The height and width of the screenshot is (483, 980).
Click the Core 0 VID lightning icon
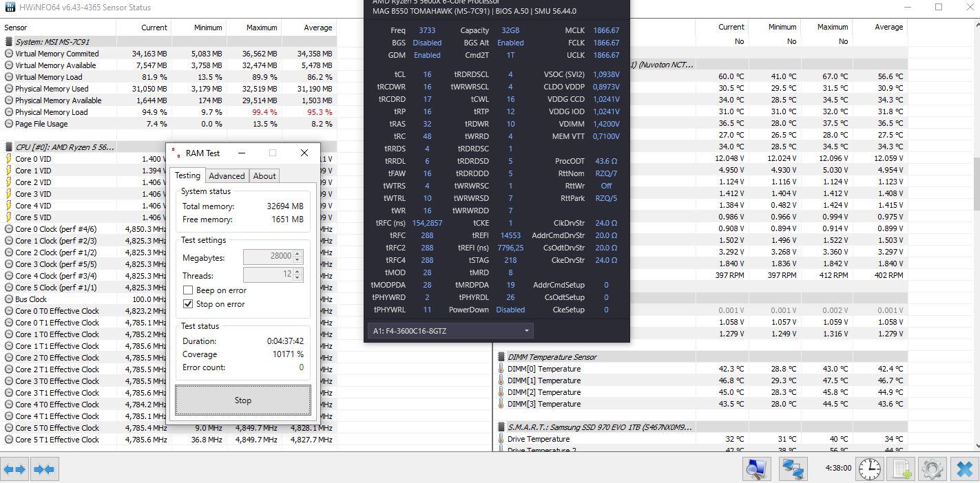tap(8, 159)
